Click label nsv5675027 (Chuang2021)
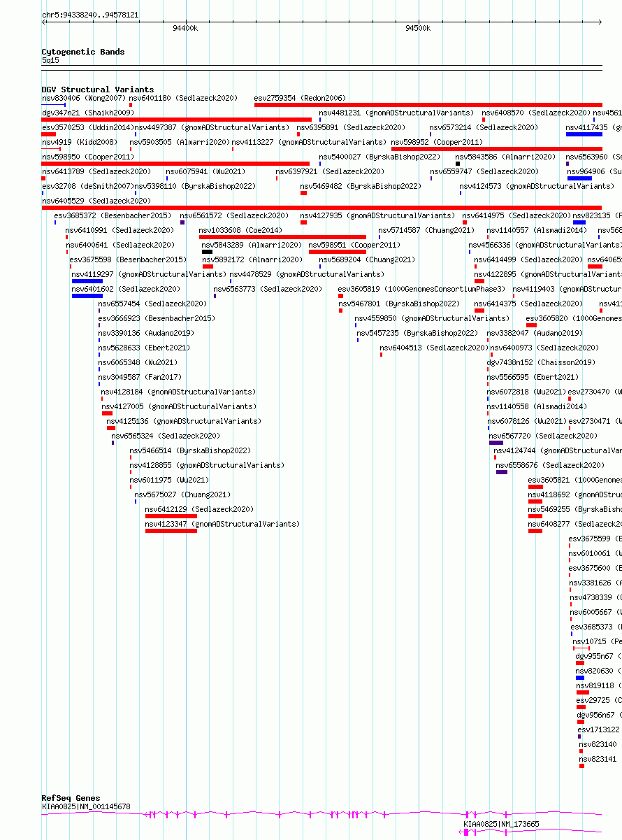Viewport: 622px width, 840px height. [x=182, y=494]
